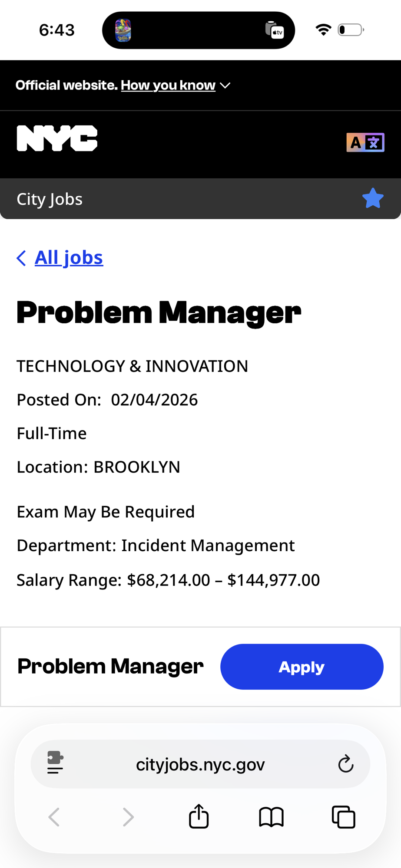Open the Safari share sheet
Viewport: 401px width, 868px height.
pyautogui.click(x=199, y=816)
